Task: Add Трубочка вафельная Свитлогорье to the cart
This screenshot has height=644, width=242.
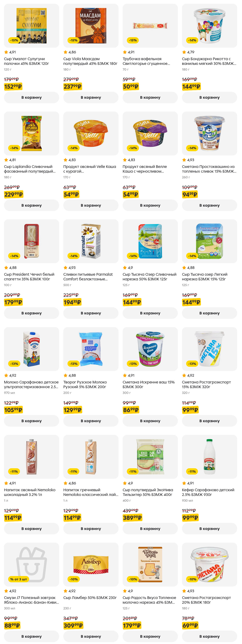Action: tap(150, 98)
